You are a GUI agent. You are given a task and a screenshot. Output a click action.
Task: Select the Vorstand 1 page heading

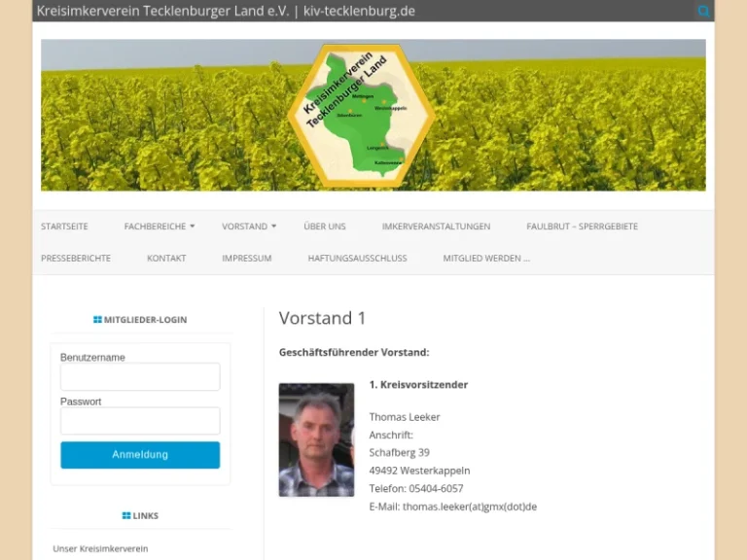click(323, 318)
